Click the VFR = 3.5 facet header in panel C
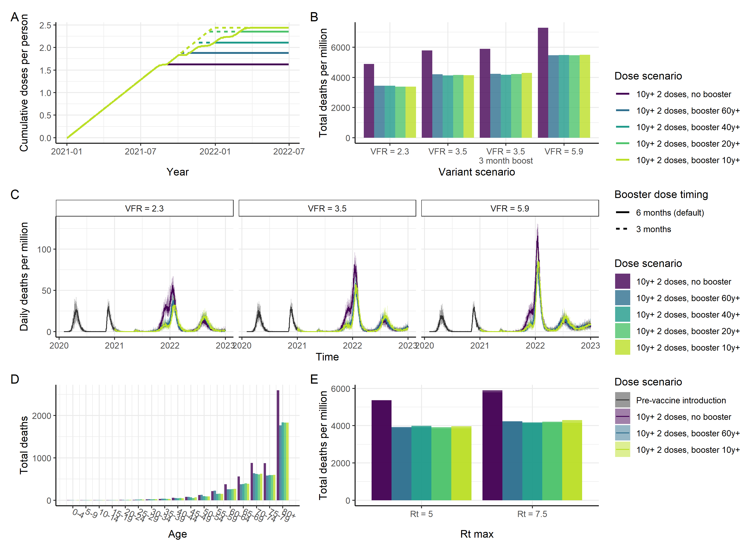 (327, 209)
